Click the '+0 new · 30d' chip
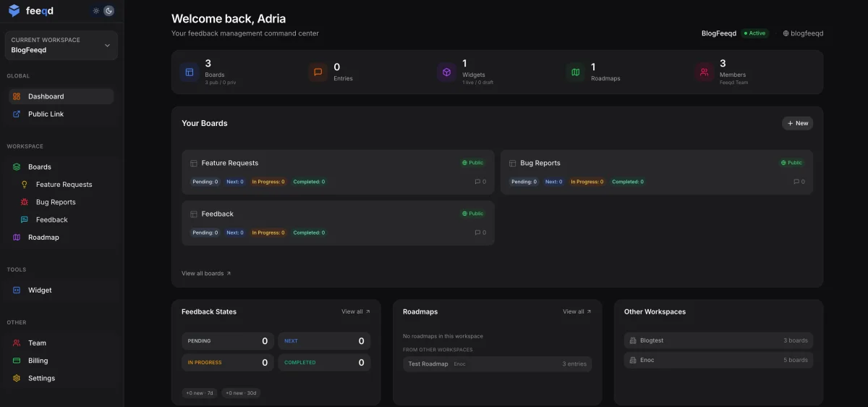The width and height of the screenshot is (868, 407). click(241, 393)
